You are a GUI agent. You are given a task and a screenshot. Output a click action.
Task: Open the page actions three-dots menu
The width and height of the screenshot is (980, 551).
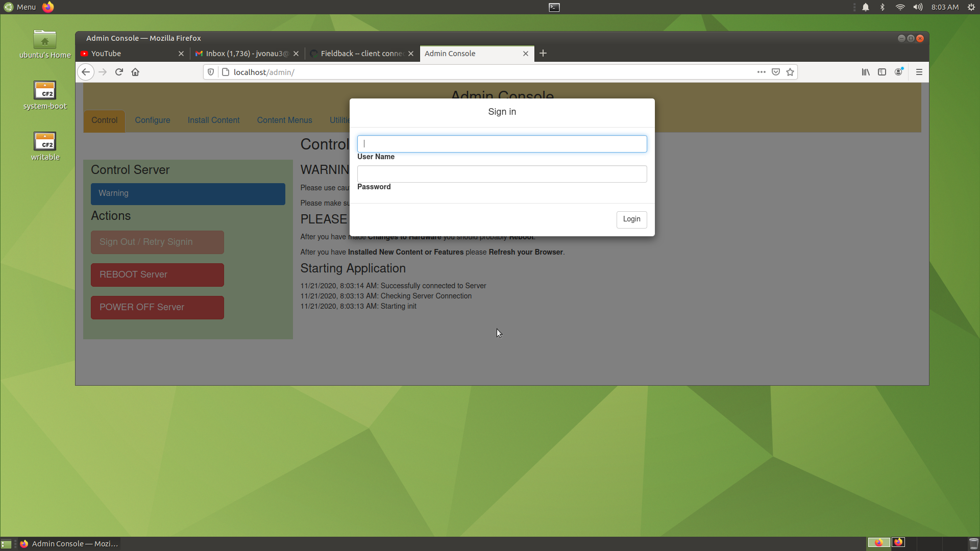pyautogui.click(x=762, y=72)
